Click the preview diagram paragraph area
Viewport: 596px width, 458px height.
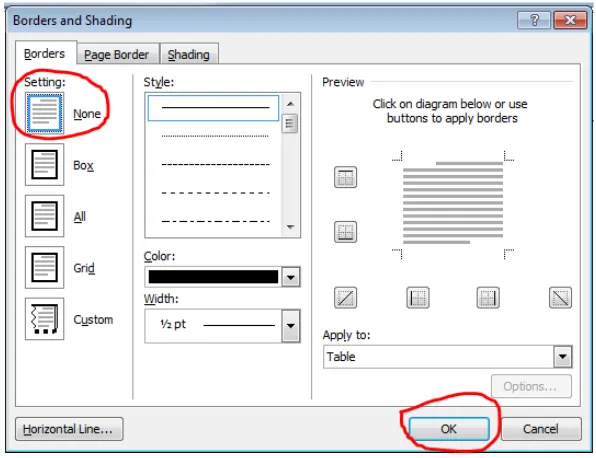(453, 203)
